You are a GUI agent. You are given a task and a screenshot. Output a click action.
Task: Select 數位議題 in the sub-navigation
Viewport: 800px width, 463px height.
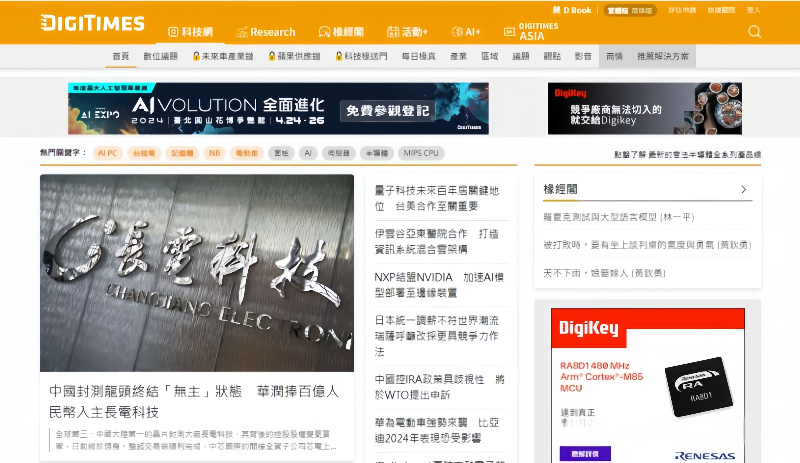click(160, 56)
